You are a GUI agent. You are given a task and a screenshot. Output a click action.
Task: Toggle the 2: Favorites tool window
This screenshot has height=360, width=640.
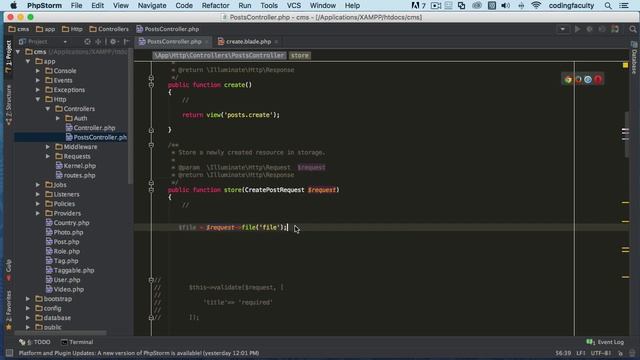point(8,310)
